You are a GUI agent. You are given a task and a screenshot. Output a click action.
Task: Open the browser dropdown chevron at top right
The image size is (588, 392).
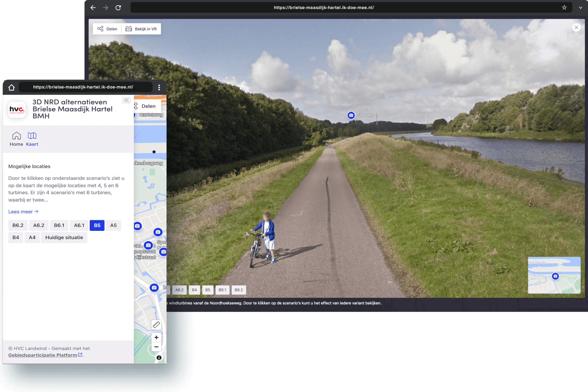580,8
